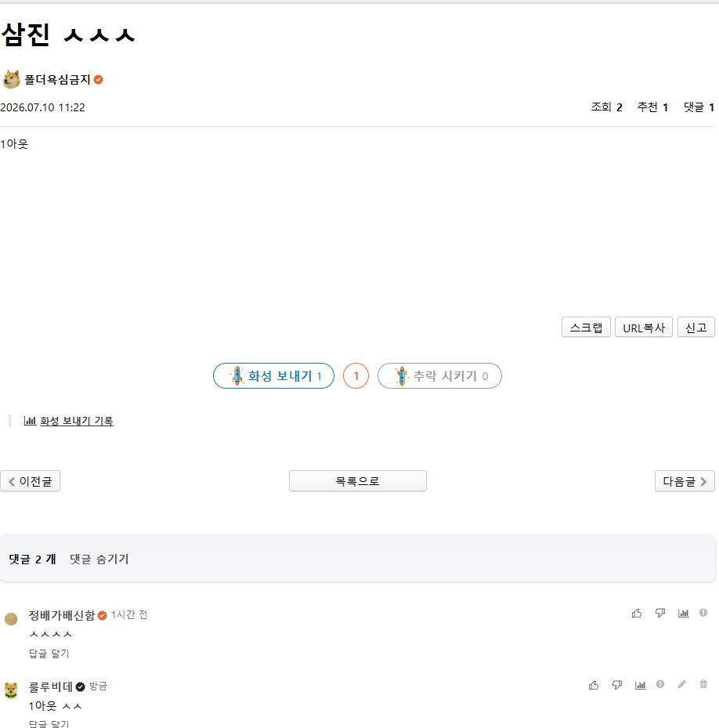Open the 화성 보내기 기록 link

pyautogui.click(x=77, y=421)
